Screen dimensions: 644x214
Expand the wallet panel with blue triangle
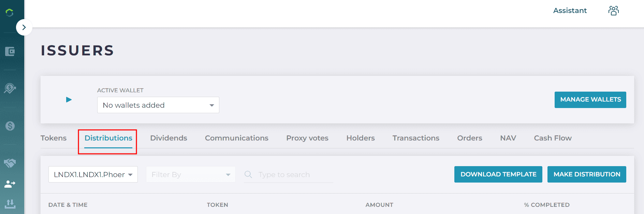(x=69, y=99)
